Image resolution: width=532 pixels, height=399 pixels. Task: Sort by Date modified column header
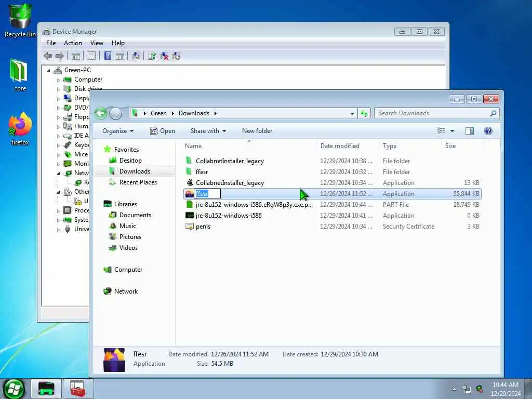[x=348, y=146]
